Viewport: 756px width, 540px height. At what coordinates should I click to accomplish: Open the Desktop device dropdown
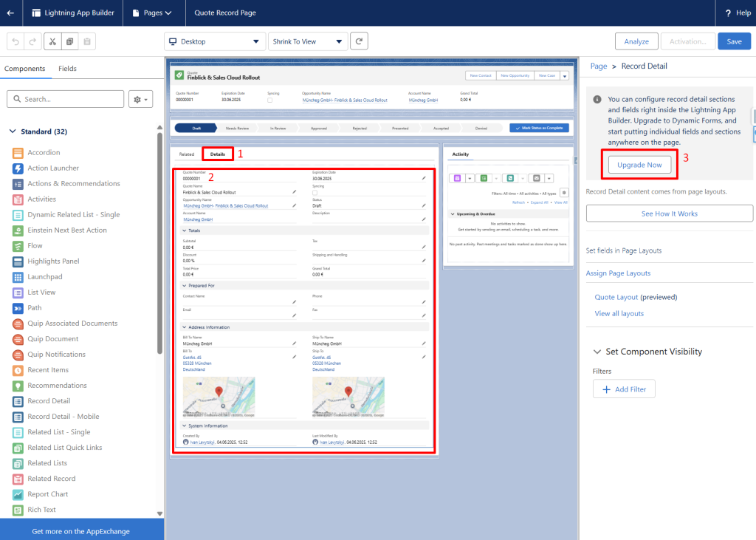[x=214, y=41]
